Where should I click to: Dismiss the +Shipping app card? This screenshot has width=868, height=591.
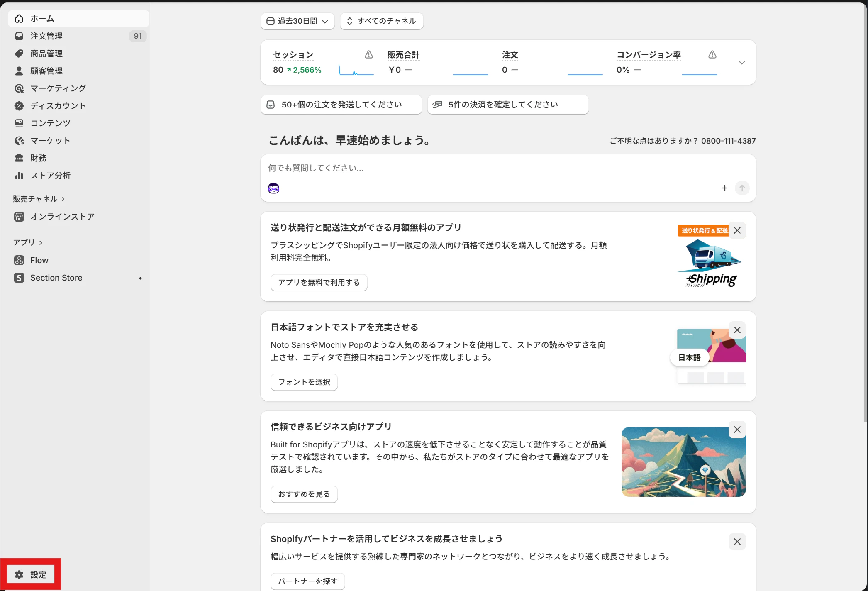pos(737,230)
